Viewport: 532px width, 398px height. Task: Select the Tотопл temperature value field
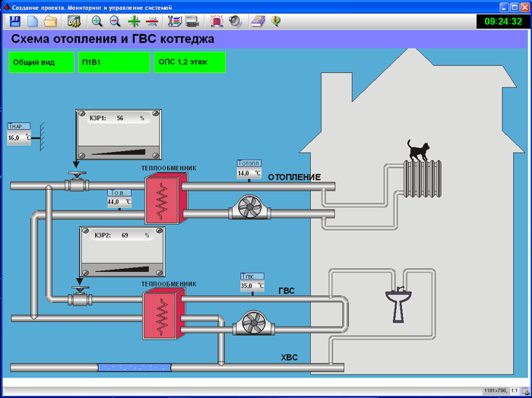[248, 173]
